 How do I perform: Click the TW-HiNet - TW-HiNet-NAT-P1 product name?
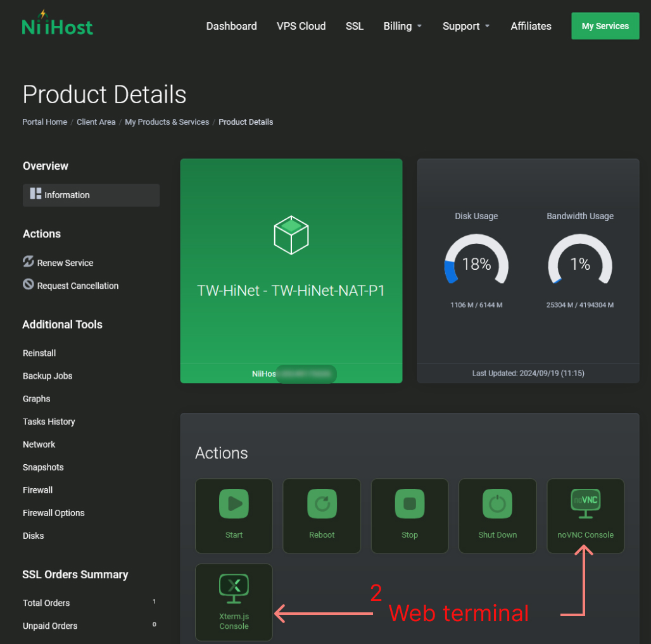click(291, 291)
